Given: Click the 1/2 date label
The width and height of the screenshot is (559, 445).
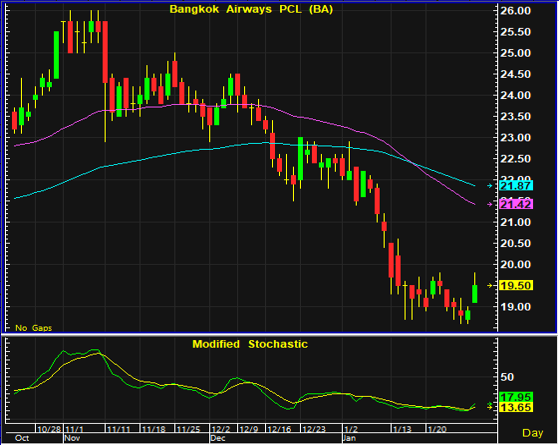Looking at the screenshot, I should tap(352, 429).
